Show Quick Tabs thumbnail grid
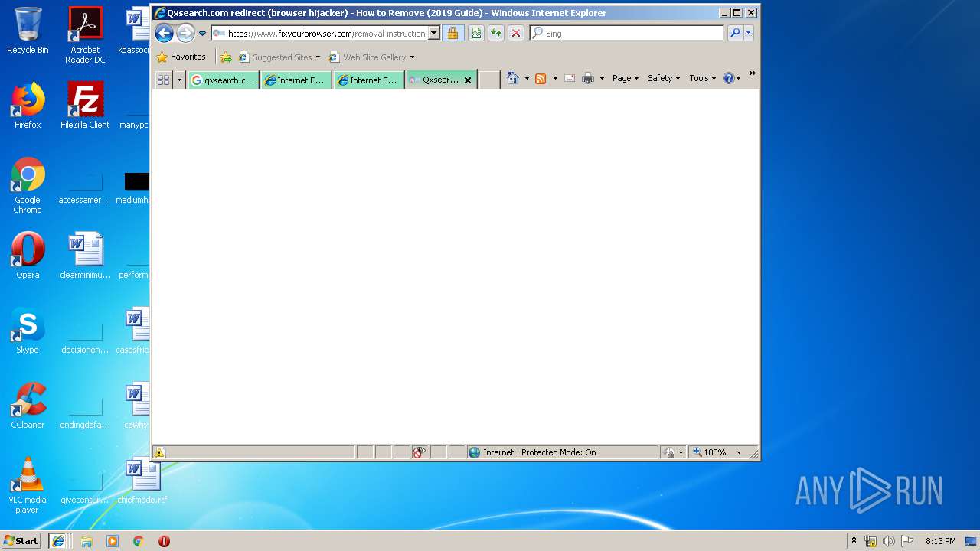Screen dimensions: 980x551 click(x=163, y=80)
